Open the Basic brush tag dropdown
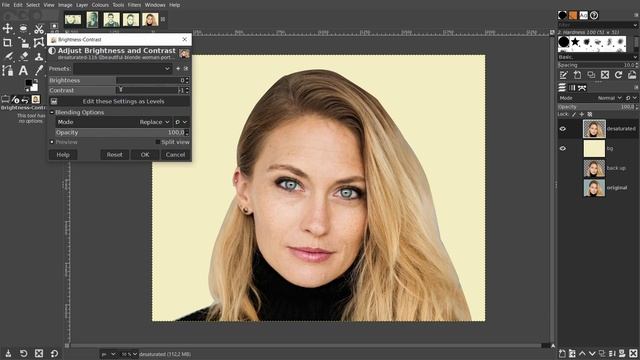The height and width of the screenshot is (360, 640). click(x=598, y=57)
